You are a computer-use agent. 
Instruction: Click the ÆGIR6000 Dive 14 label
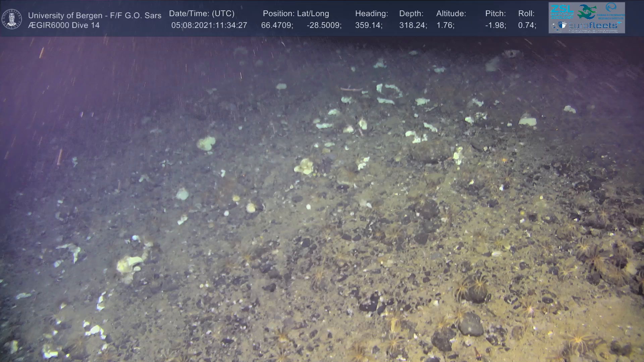[x=64, y=25]
